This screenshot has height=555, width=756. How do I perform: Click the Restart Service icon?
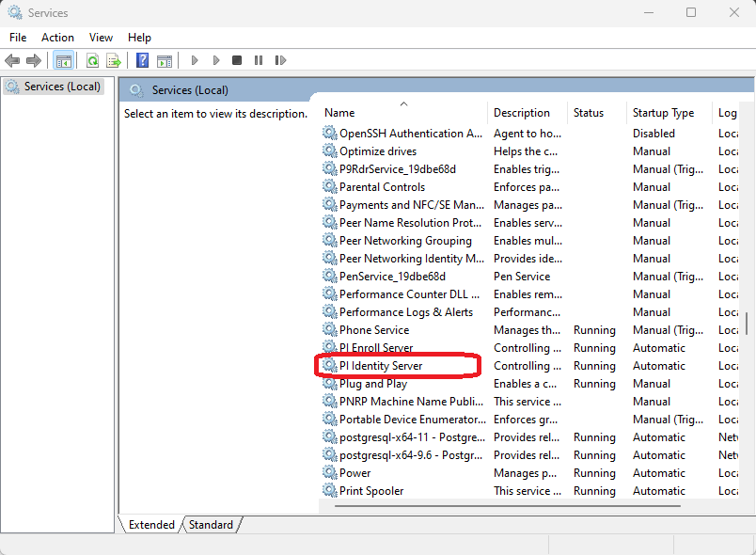coord(280,60)
